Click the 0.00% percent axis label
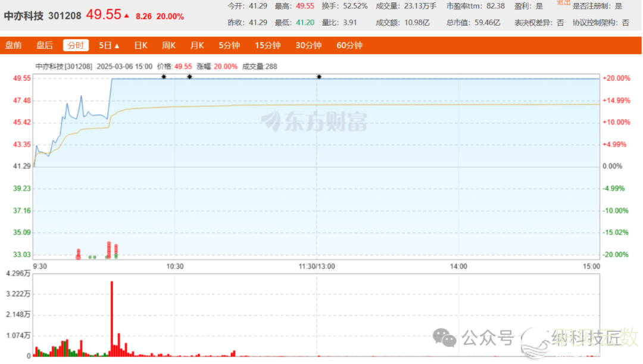 pos(612,166)
